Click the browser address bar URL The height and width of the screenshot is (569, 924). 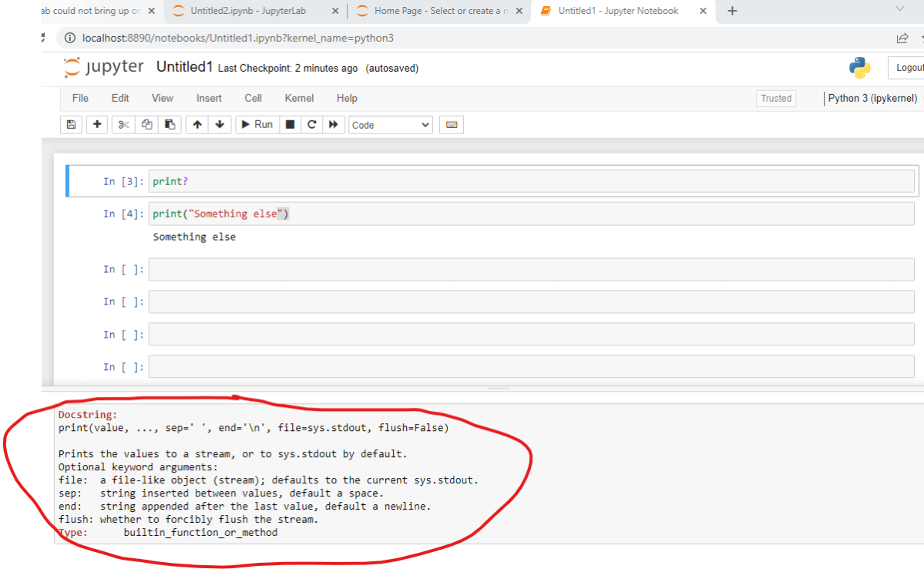[238, 38]
